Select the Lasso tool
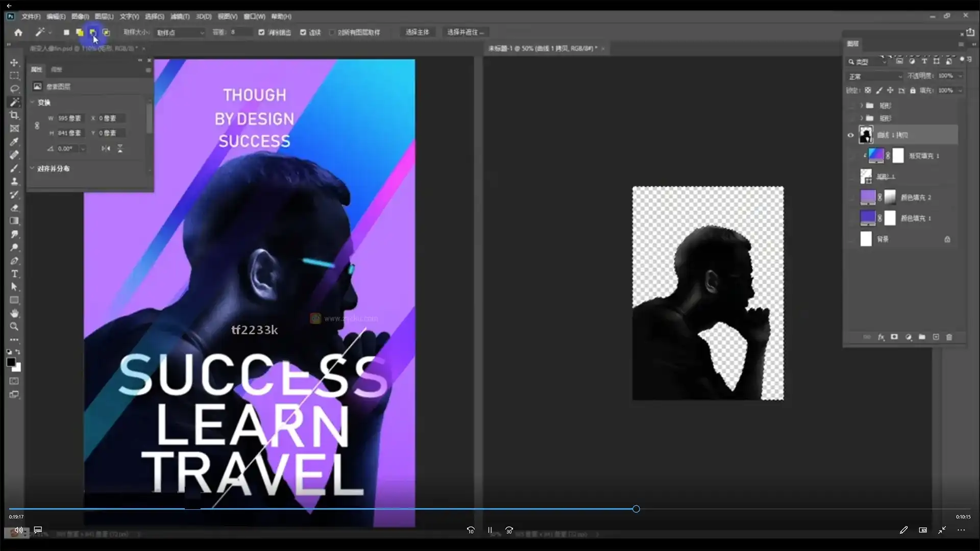The width and height of the screenshot is (980, 551). coord(14,89)
